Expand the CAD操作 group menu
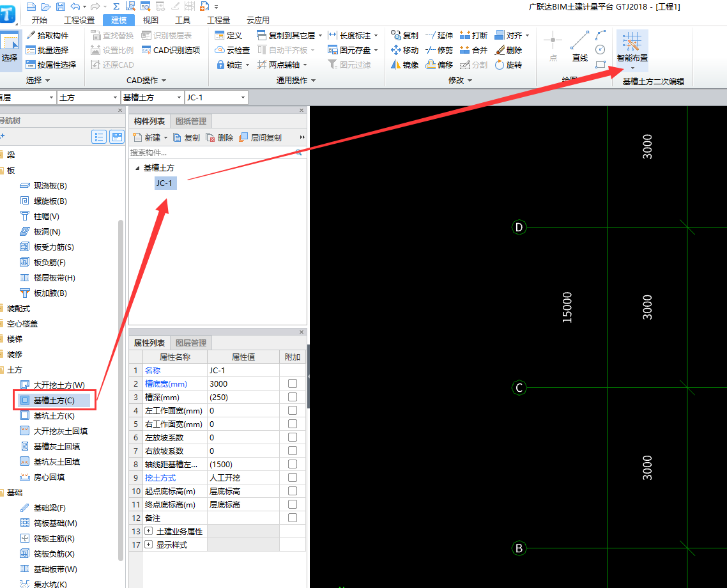The width and height of the screenshot is (727, 588). 146,81
